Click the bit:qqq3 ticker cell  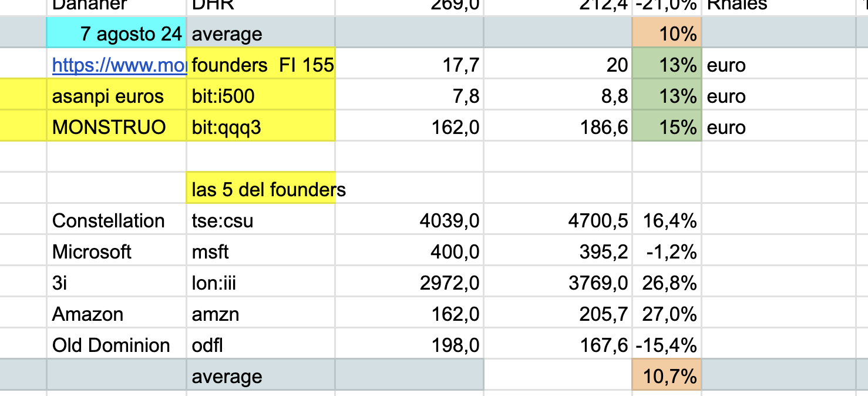point(261,127)
